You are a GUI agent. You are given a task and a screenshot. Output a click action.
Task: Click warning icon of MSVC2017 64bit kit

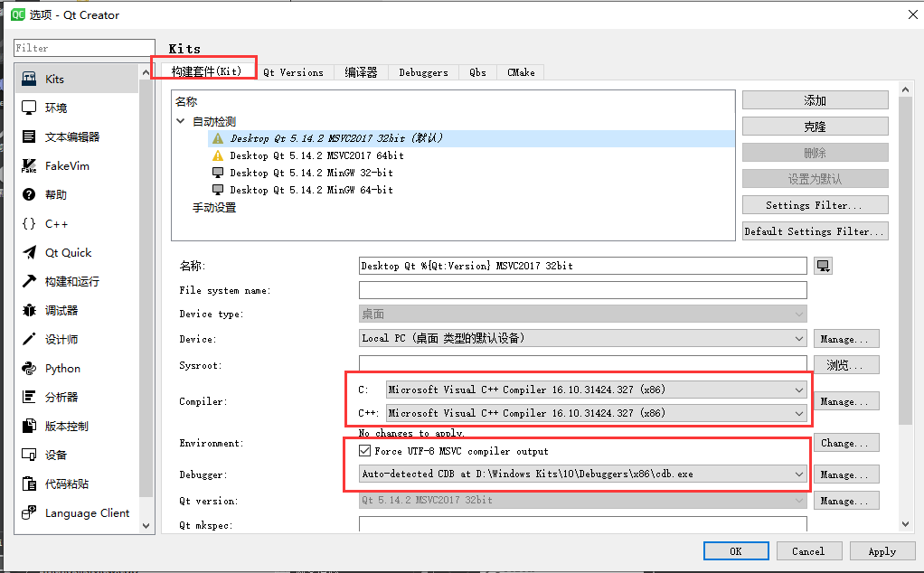(x=218, y=155)
